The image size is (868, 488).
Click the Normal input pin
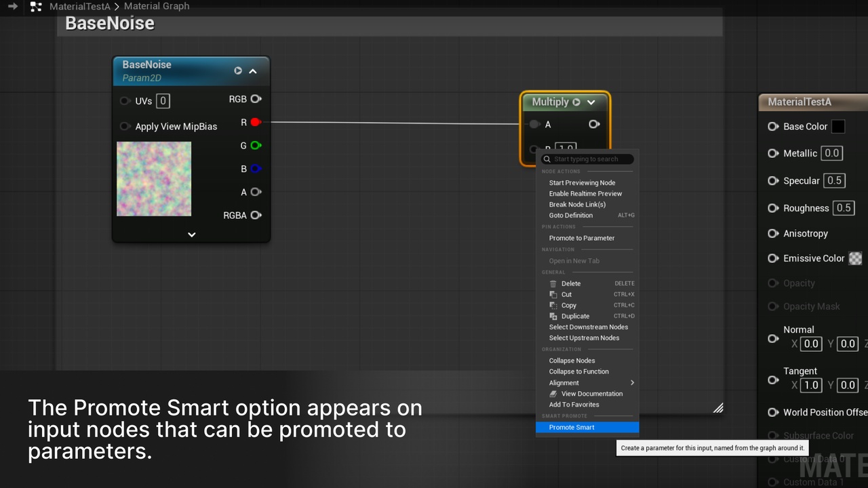(x=773, y=338)
